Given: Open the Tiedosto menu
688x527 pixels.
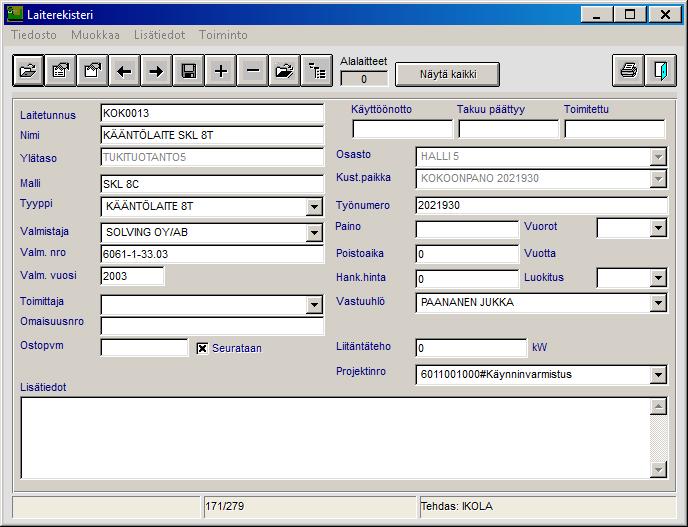Looking at the screenshot, I should tap(34, 35).
